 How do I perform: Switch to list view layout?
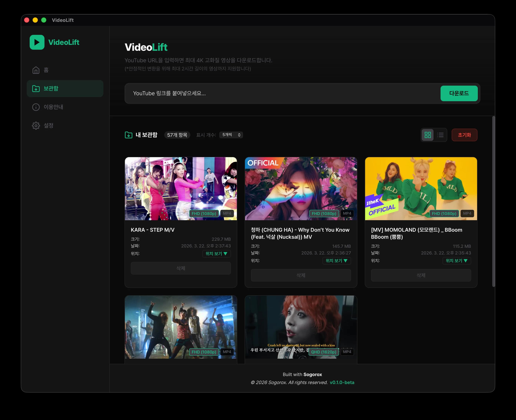440,135
